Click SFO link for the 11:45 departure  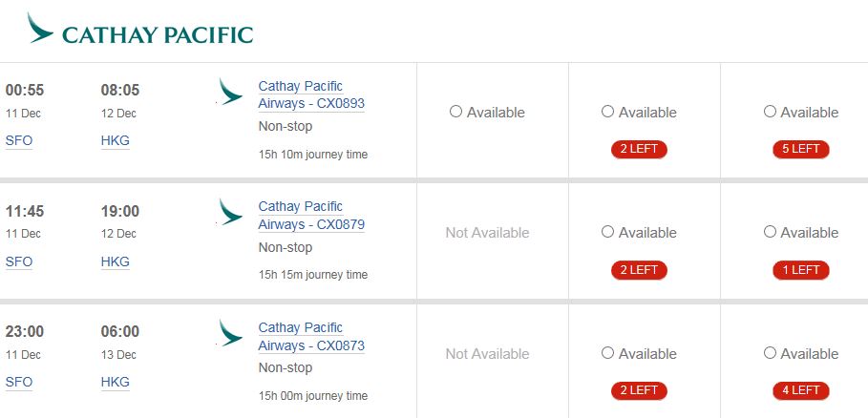click(19, 261)
